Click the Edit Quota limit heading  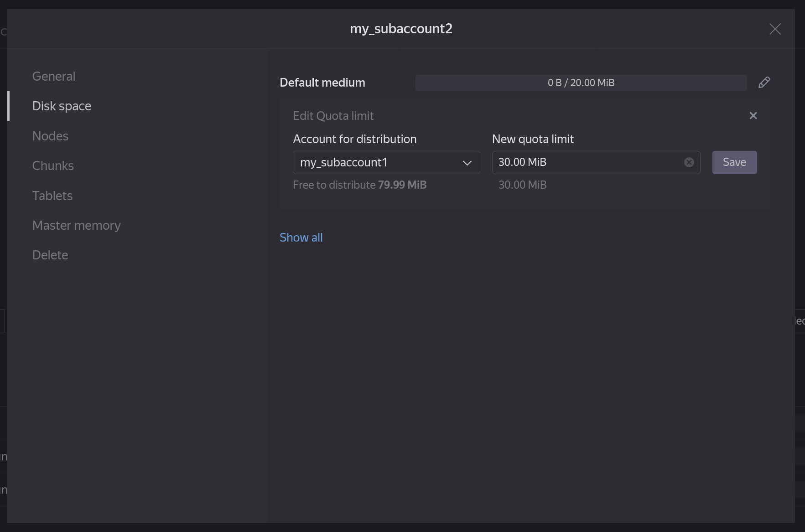(x=333, y=116)
